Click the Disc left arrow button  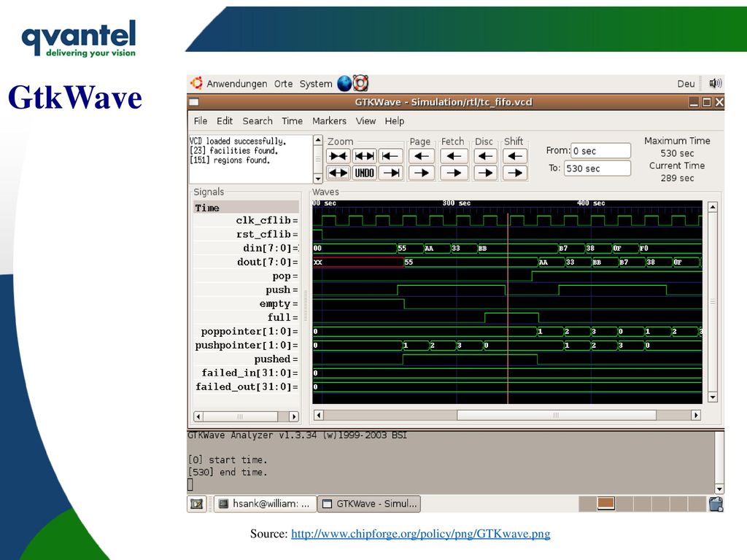coord(485,156)
